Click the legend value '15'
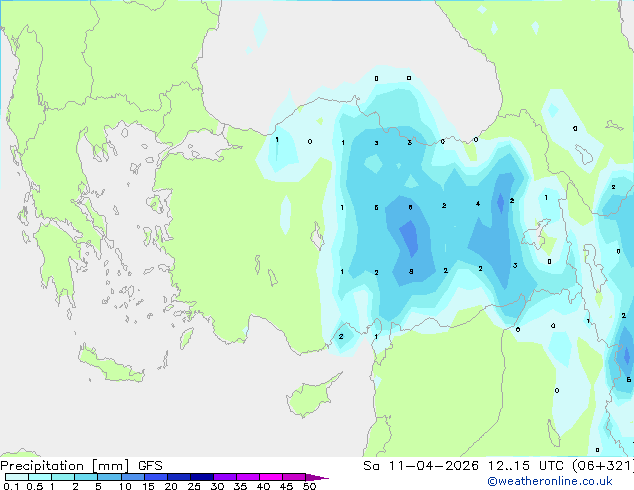The width and height of the screenshot is (634, 490). 148,486
